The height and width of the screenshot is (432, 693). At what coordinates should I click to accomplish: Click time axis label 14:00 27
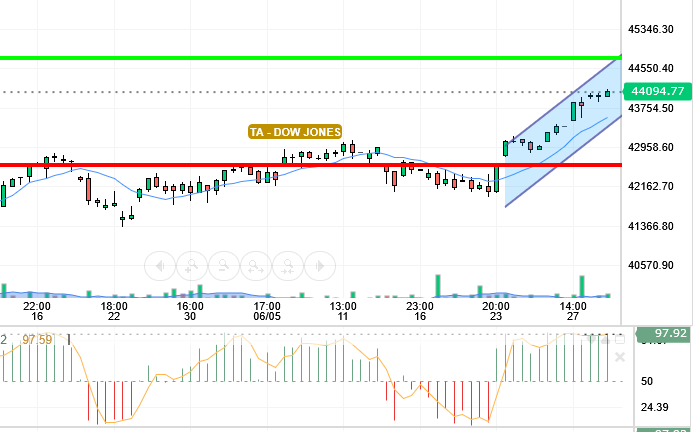click(x=573, y=311)
